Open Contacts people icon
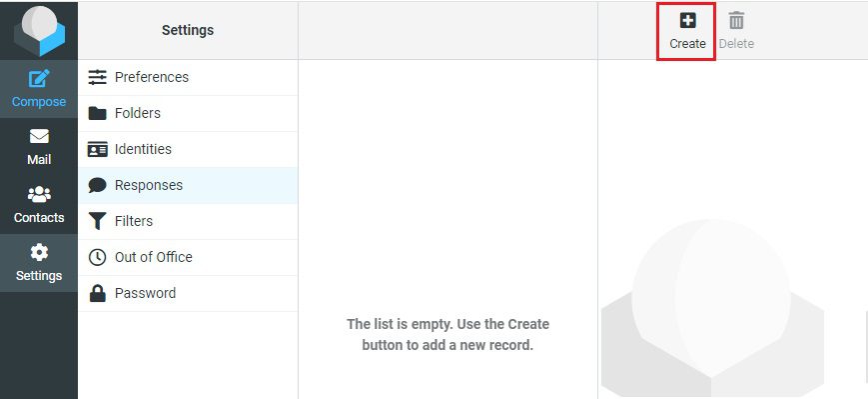Image resolution: width=868 pixels, height=399 pixels. click(x=39, y=194)
